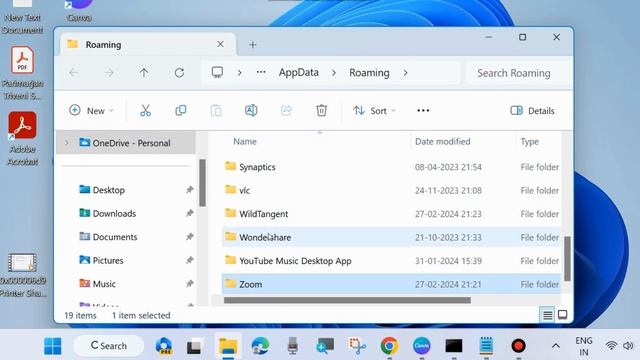This screenshot has height=360, width=640.
Task: Click the vertical scrollbar of the file list
Action: click(x=567, y=259)
